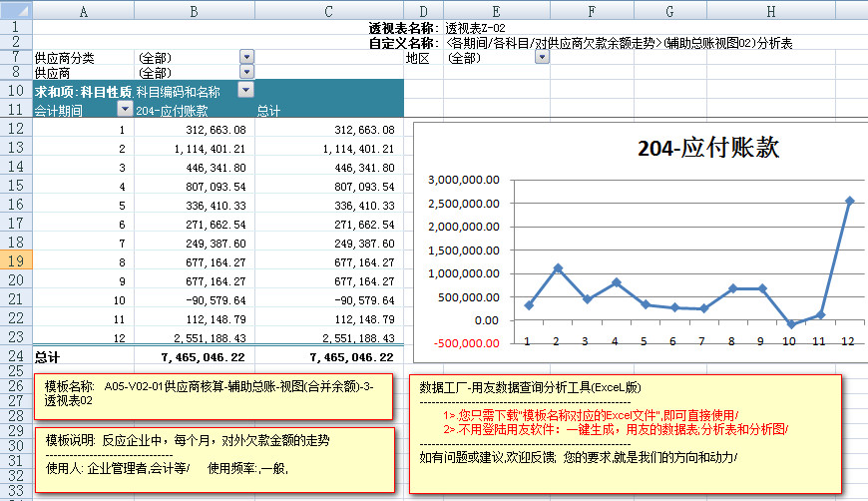Select the 3,000,000.00 axis label on chart
This screenshot has width=868, height=501.
(x=462, y=180)
